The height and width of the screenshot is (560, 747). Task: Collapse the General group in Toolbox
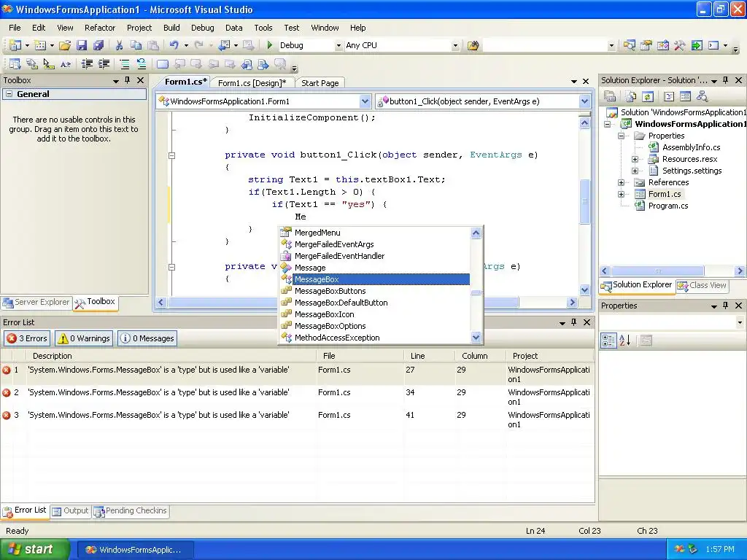(x=9, y=94)
